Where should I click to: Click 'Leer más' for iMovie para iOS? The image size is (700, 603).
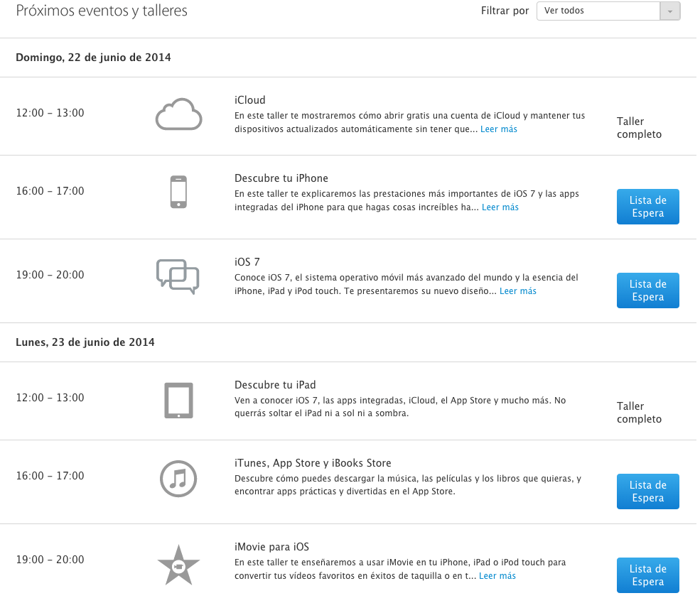pos(497,576)
